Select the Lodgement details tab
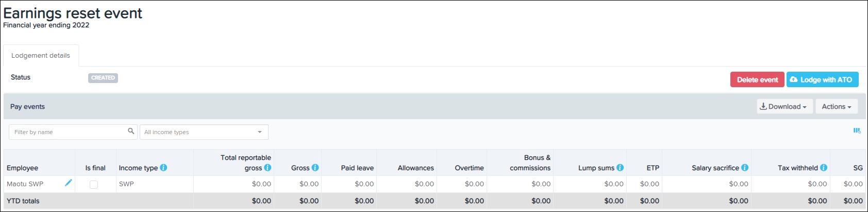 41,56
